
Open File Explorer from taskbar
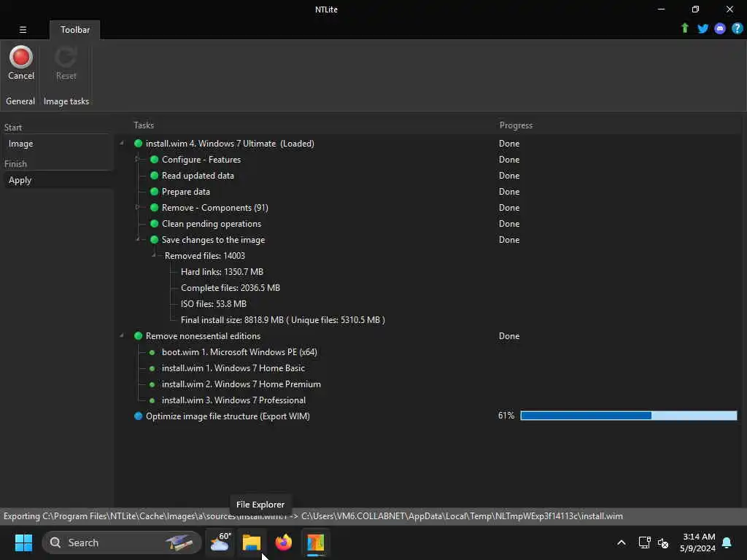point(252,542)
